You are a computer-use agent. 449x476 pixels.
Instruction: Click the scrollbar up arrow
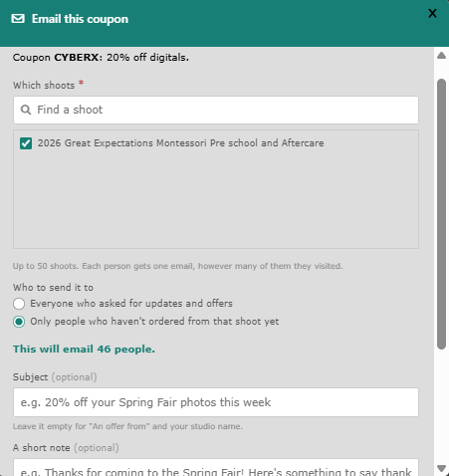(x=441, y=56)
